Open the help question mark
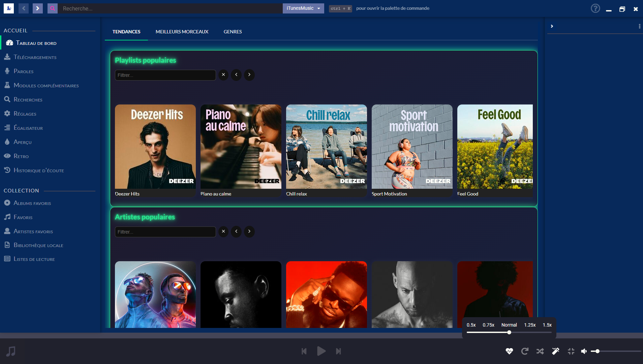Viewport: 643px width, 364px height. 595,8
